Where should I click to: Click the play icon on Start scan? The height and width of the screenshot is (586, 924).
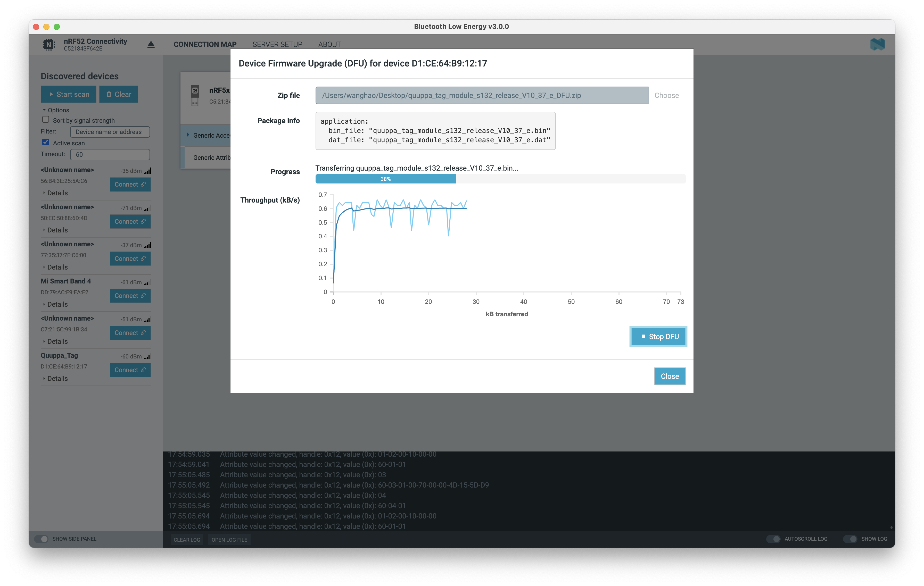[51, 94]
